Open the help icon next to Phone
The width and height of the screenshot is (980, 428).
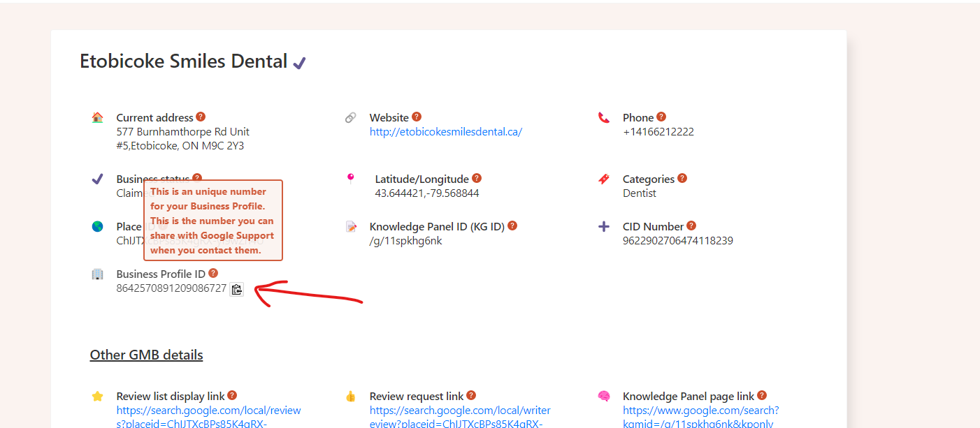point(661,116)
